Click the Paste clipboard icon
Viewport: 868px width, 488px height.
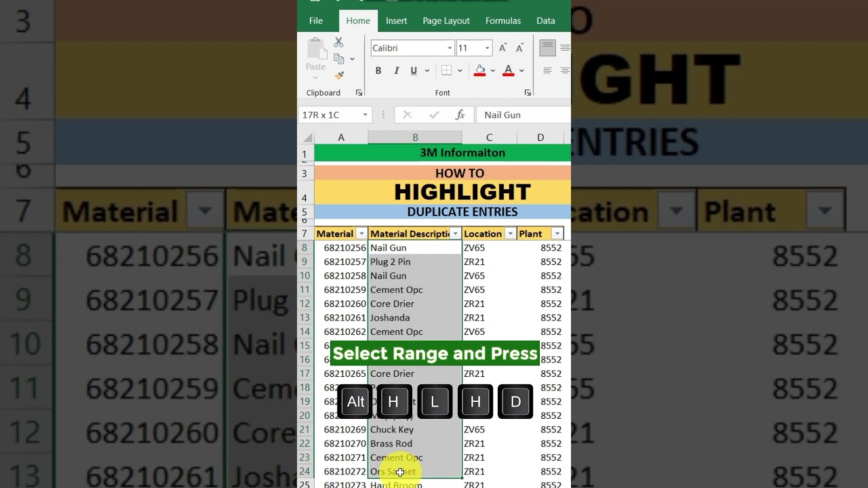point(315,47)
